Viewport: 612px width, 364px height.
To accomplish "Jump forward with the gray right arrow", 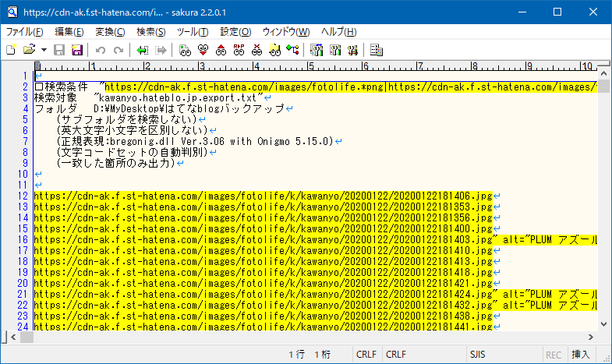I will click(161, 50).
